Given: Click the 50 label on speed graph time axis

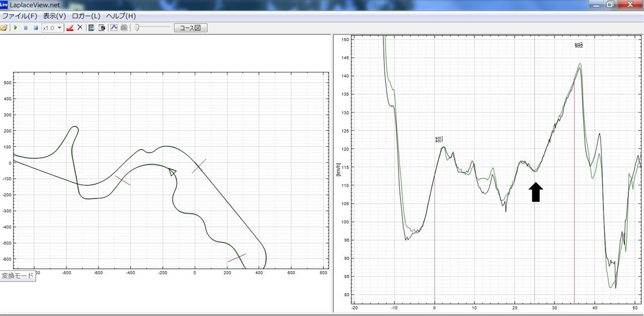Looking at the screenshot, I should pos(634,307).
